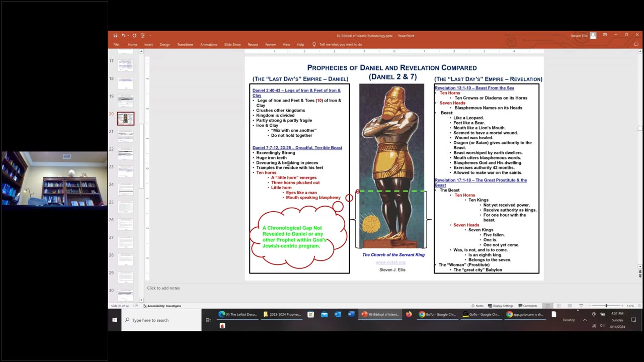Screen dimensions: 644x362
Task: Open Accessibility: Investigate in status bar
Action: pyautogui.click(x=162, y=306)
